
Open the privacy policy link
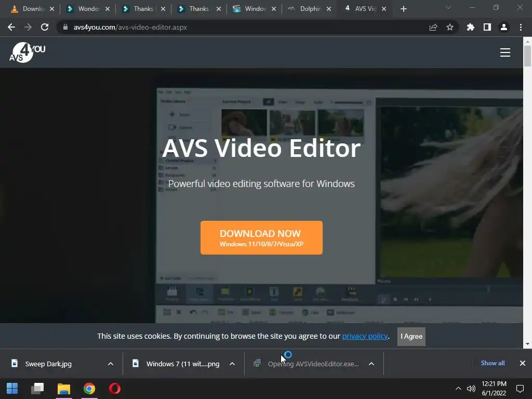tap(365, 336)
